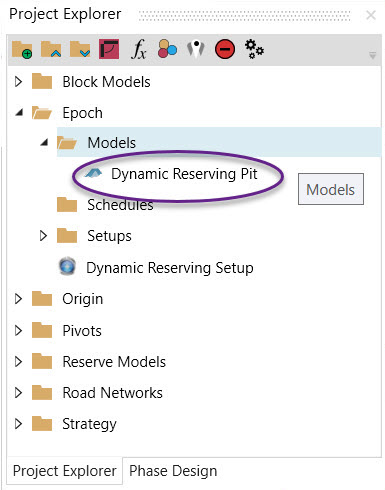Click the Dynamic Reserving Pit surface icon
Image resolution: width=385 pixels, height=490 pixels.
93,173
